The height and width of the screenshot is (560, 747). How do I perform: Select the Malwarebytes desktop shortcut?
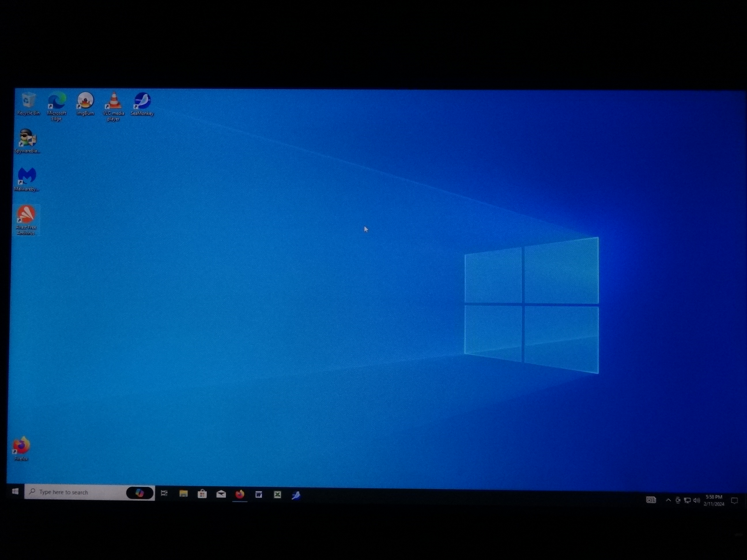pyautogui.click(x=27, y=179)
